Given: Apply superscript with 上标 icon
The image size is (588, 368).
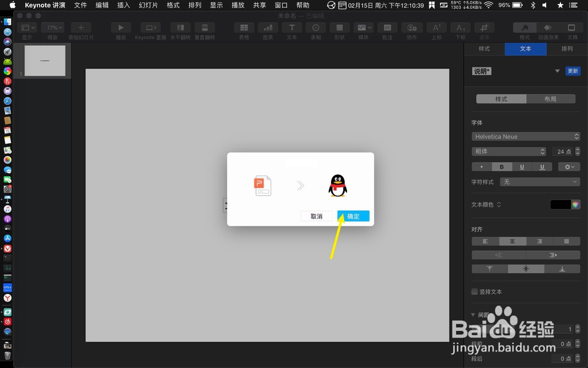Looking at the screenshot, I should (436, 28).
